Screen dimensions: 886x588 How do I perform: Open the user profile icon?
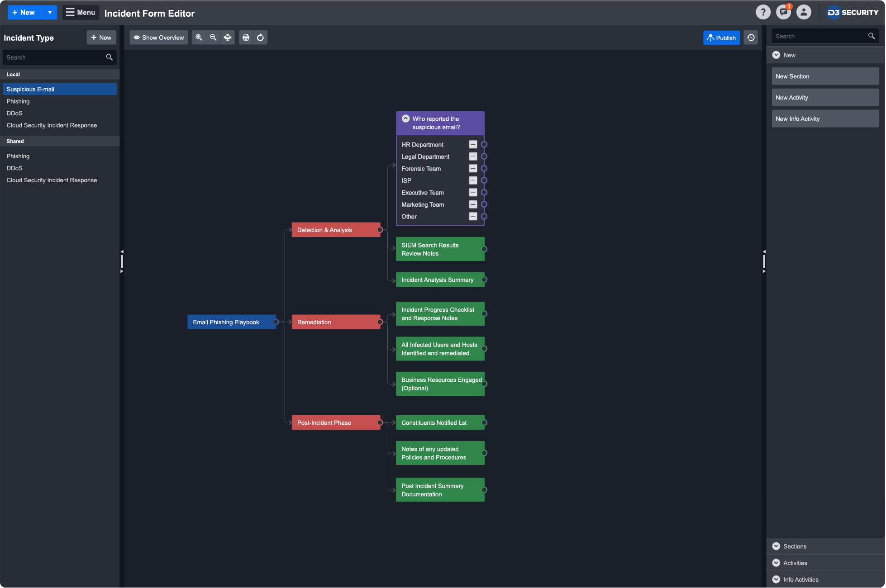click(x=804, y=12)
